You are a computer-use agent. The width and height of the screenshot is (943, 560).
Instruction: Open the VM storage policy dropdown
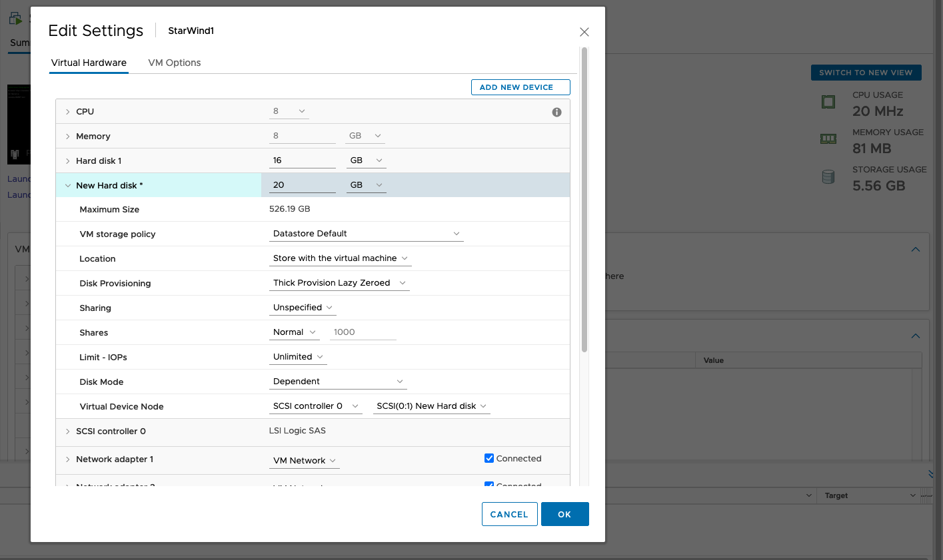pyautogui.click(x=366, y=234)
